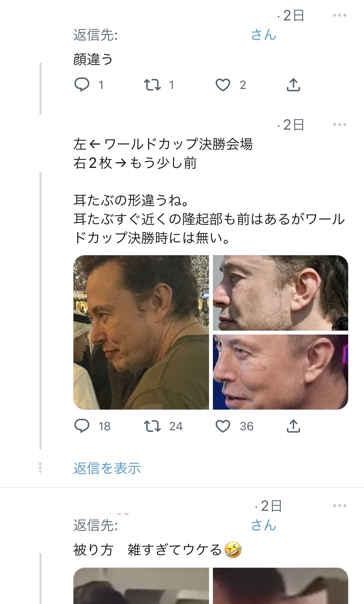Open left image under '被り方' tweet
Image resolution: width=364 pixels, height=604 pixels.
point(141,586)
